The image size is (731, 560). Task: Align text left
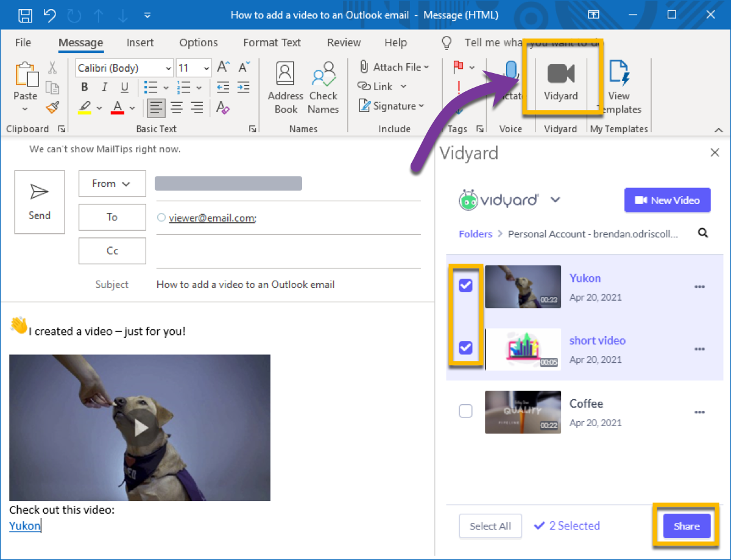[157, 108]
